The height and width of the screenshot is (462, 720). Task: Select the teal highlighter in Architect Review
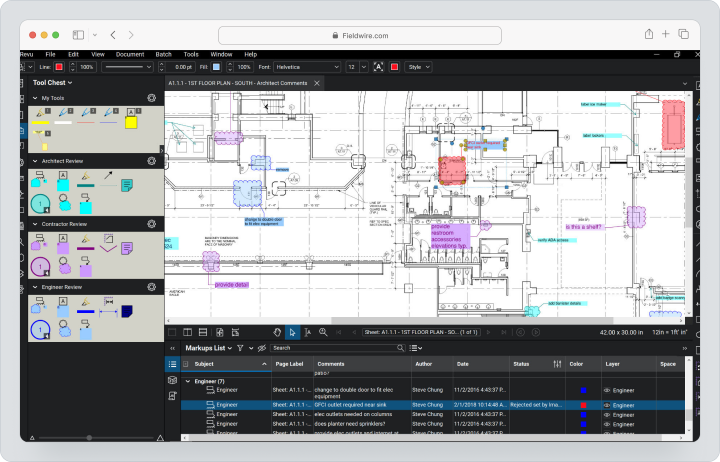pyautogui.click(x=85, y=180)
